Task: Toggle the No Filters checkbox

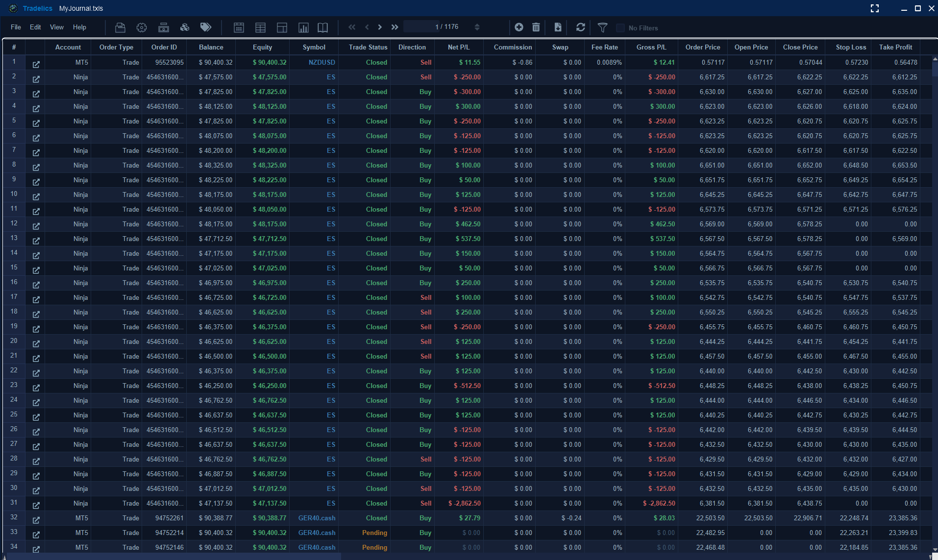Action: (x=620, y=28)
